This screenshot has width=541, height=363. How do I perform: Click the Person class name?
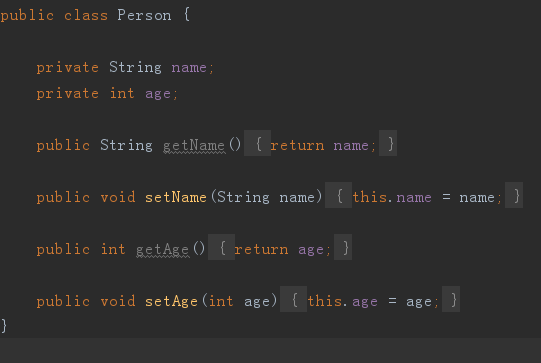144,16
